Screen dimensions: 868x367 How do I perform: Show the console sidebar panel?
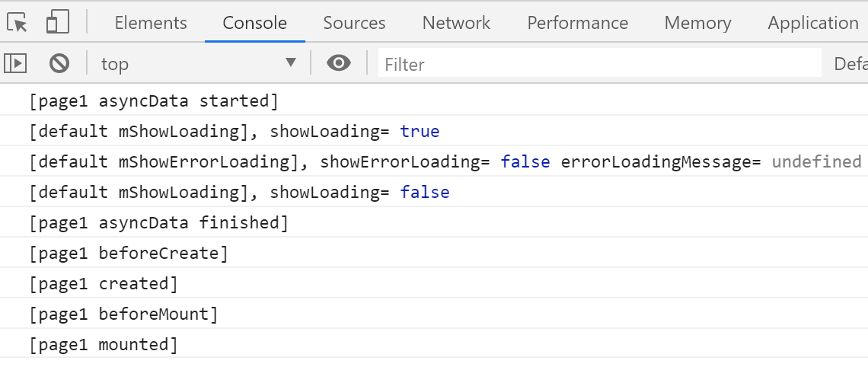(x=15, y=63)
